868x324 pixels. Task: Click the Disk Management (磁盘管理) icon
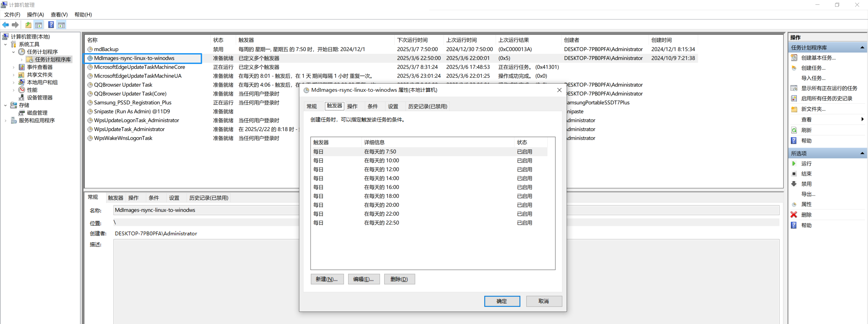[x=22, y=113]
